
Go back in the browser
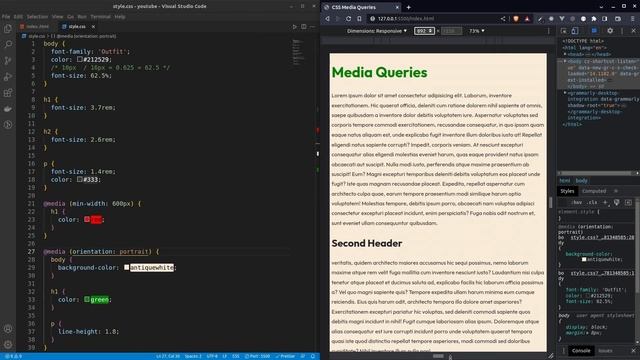click(327, 19)
